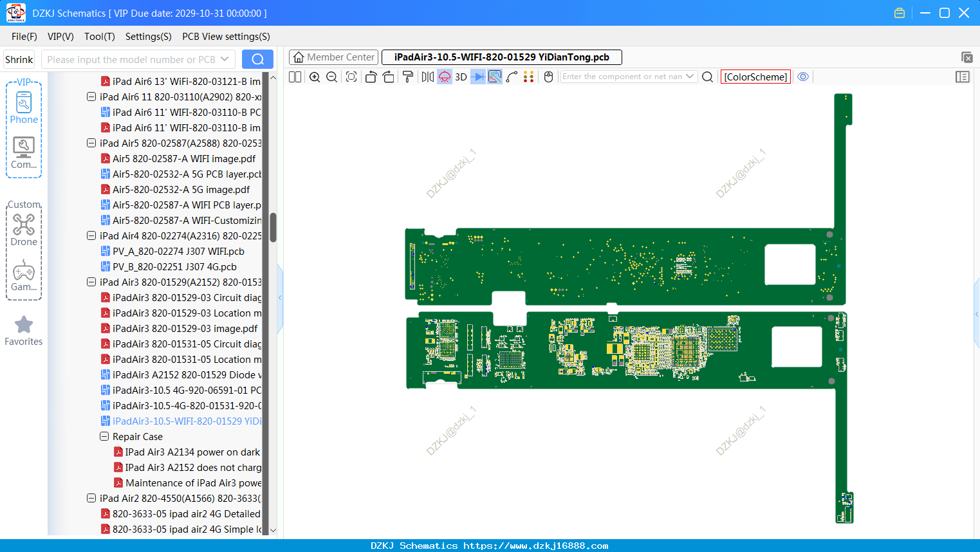The width and height of the screenshot is (980, 552).
Task: Click the mouse settings icon
Action: click(x=548, y=77)
